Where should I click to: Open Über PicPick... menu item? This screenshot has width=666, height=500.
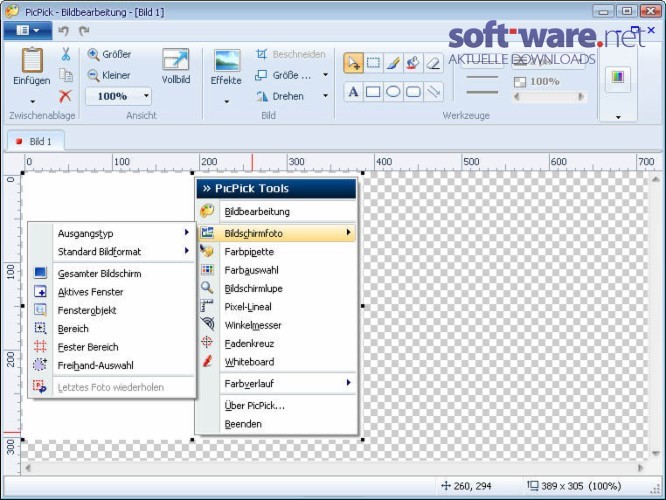276,406
